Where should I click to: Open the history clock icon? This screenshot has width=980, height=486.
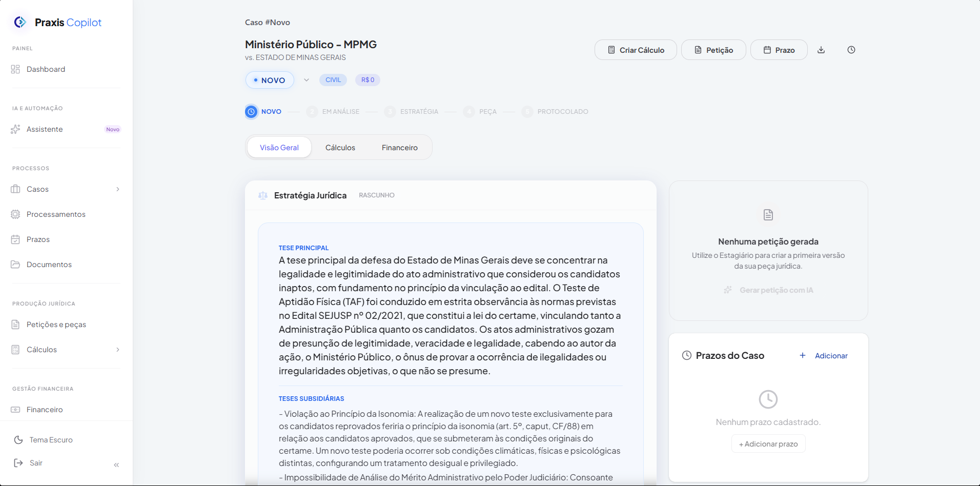pos(851,50)
